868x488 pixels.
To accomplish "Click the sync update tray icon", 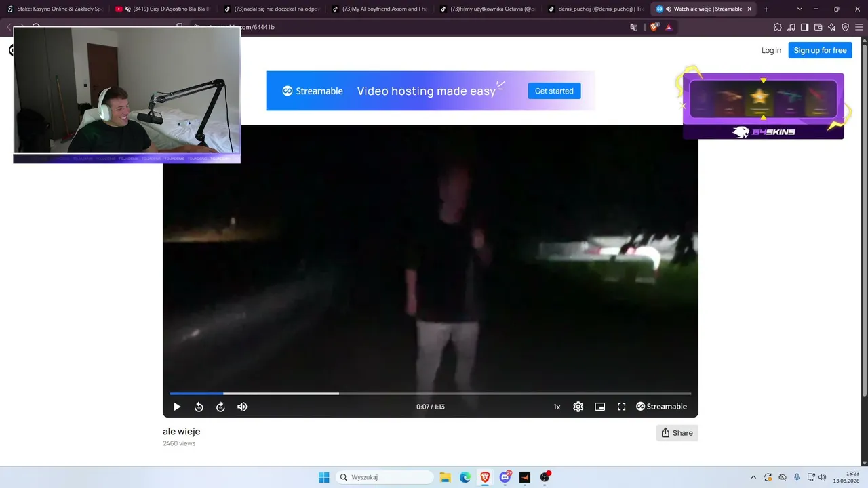I will pyautogui.click(x=768, y=477).
